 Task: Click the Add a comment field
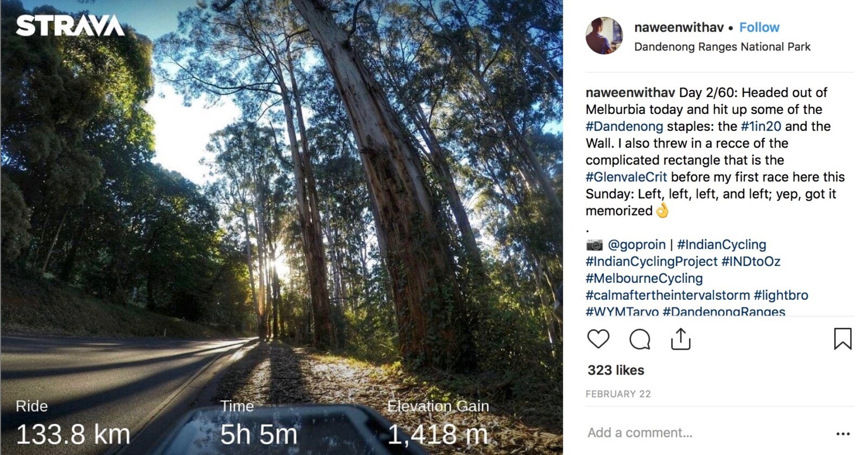pyautogui.click(x=705, y=433)
